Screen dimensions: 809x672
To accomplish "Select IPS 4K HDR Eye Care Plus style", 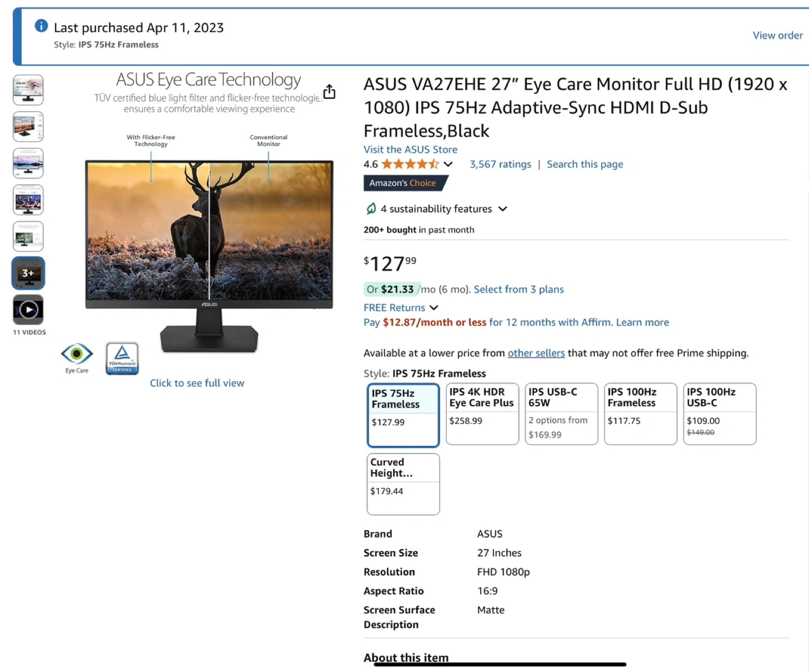I will pyautogui.click(x=482, y=414).
